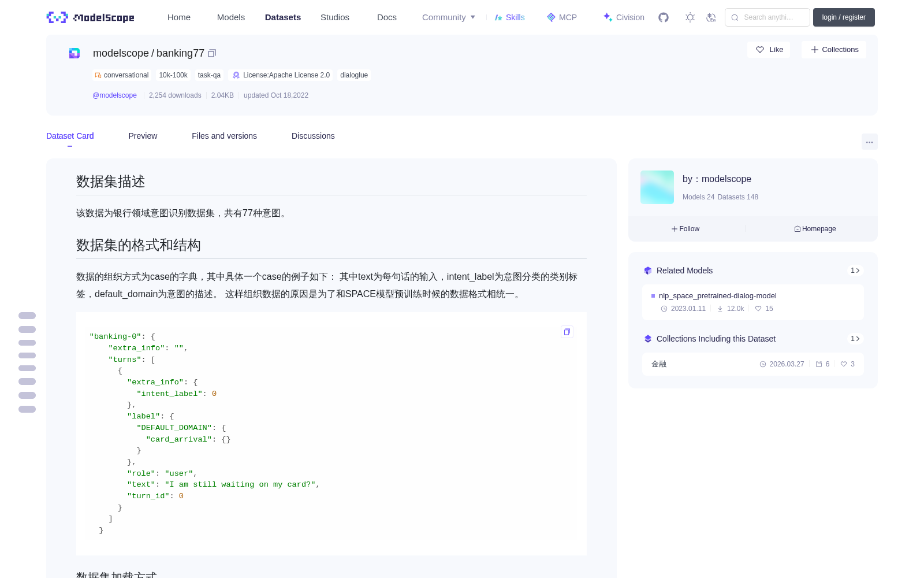Expand the Community dropdown menu
This screenshot has height=578, width=924.
point(449,17)
